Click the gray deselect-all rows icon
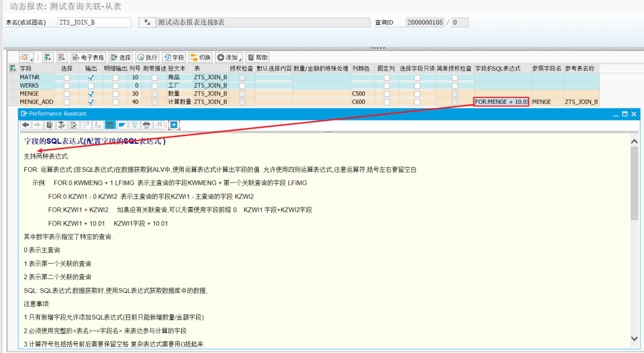Image resolution: width=644 pixels, height=353 pixels. (x=61, y=57)
